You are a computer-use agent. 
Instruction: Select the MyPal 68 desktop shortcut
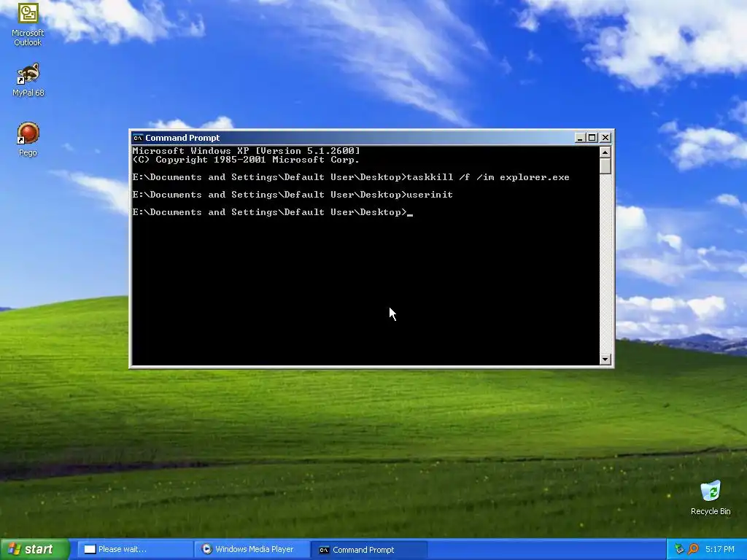click(x=28, y=80)
